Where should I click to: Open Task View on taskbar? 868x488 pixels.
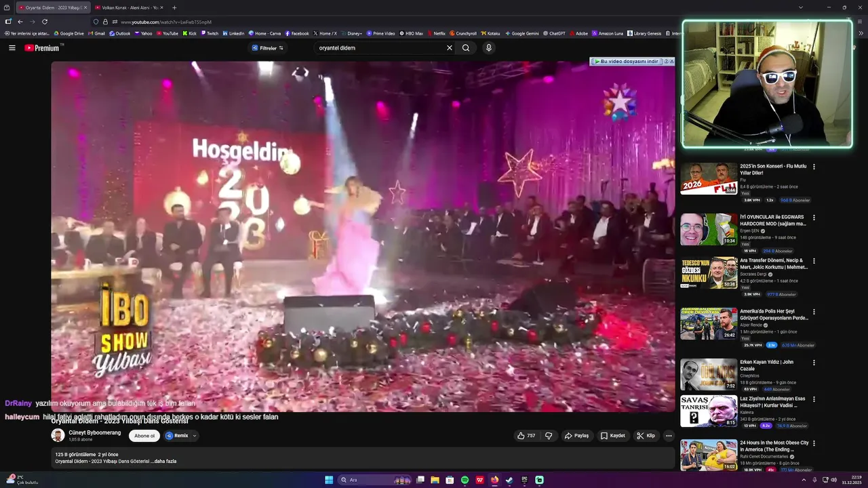[x=420, y=480]
